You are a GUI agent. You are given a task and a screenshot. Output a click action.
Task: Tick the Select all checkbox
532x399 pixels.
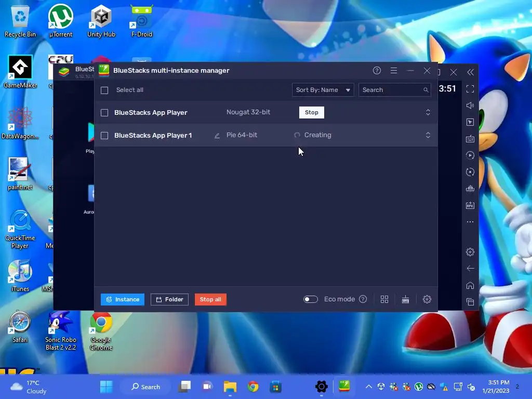(x=104, y=90)
